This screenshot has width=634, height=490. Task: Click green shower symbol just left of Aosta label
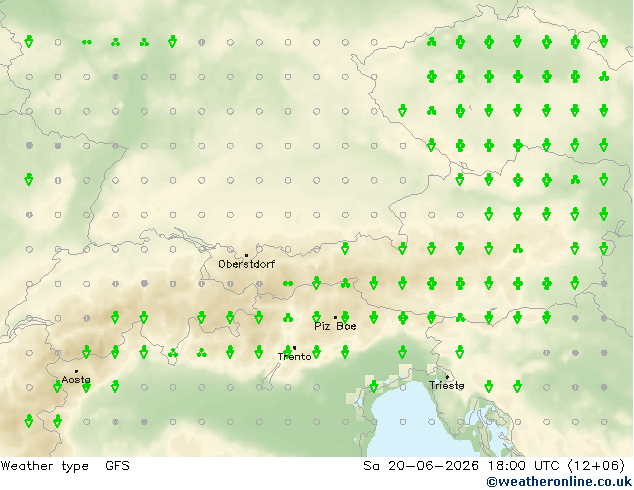tap(57, 387)
